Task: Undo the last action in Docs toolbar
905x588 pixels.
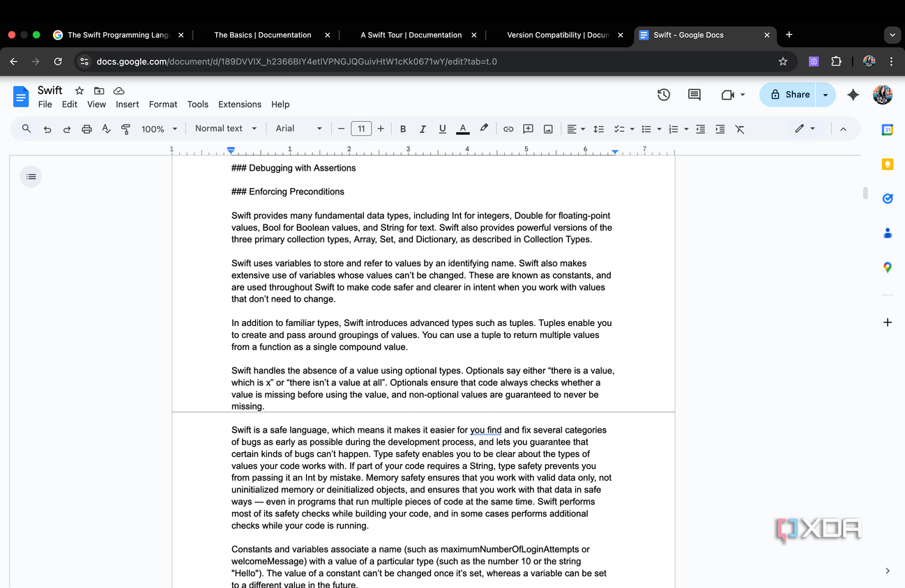Action: 47,129
